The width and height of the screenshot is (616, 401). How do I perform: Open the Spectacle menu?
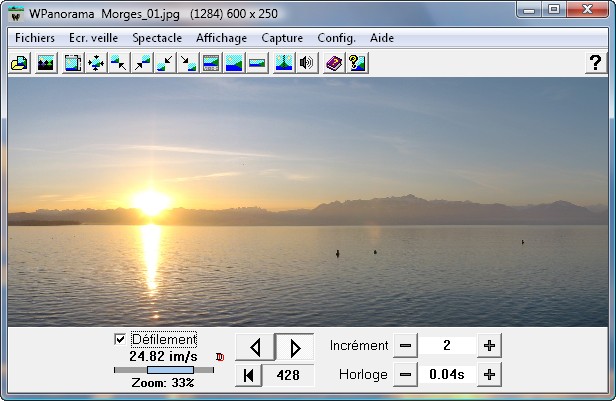157,38
